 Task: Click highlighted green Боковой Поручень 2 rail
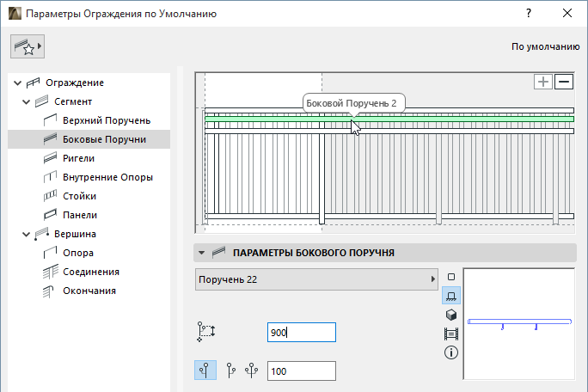(389, 119)
